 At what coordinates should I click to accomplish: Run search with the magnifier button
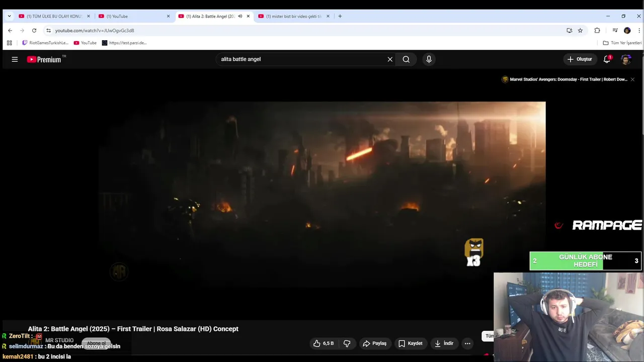[x=406, y=59]
